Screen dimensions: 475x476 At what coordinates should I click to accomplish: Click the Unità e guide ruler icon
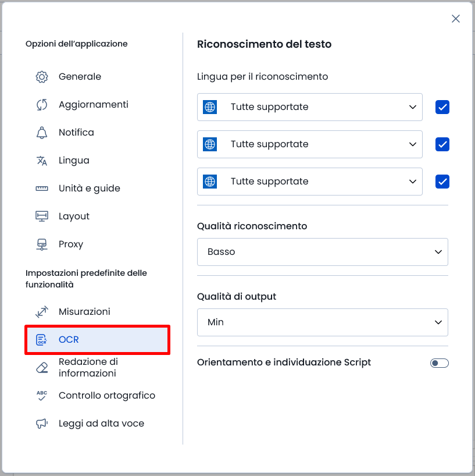[x=42, y=189]
